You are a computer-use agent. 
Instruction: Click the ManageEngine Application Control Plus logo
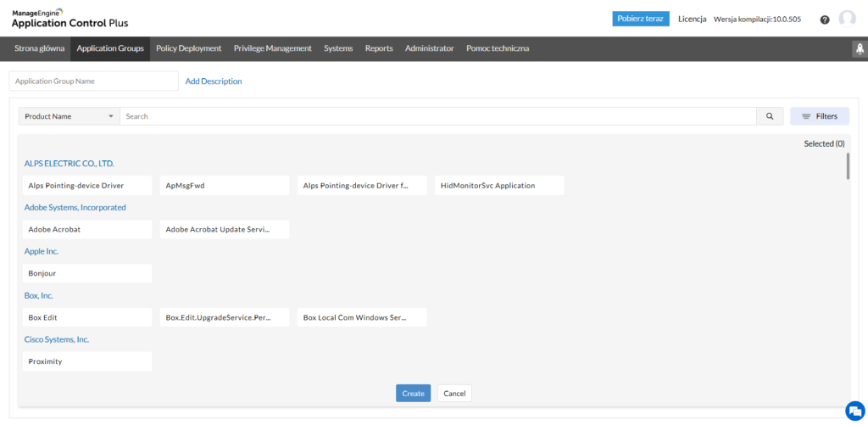tap(70, 19)
